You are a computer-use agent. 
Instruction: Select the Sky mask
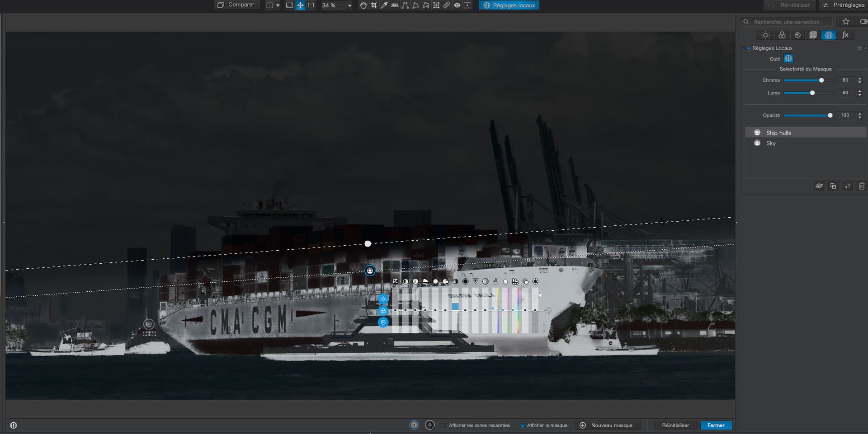(806, 143)
